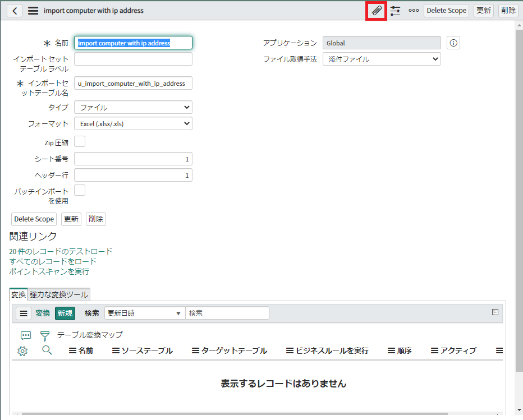Focus the related list 検索 box
Image resolution: width=523 pixels, height=420 pixels.
coord(227,313)
